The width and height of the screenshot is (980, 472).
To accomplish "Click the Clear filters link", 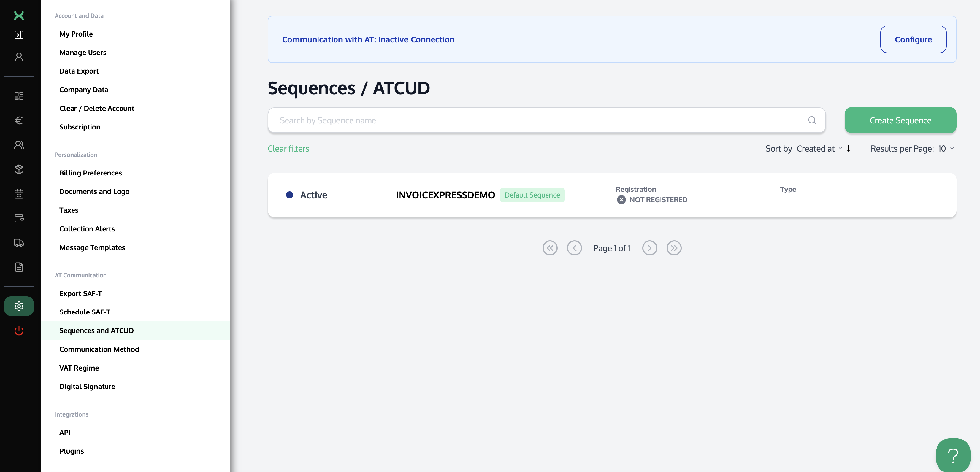I will click(x=288, y=149).
